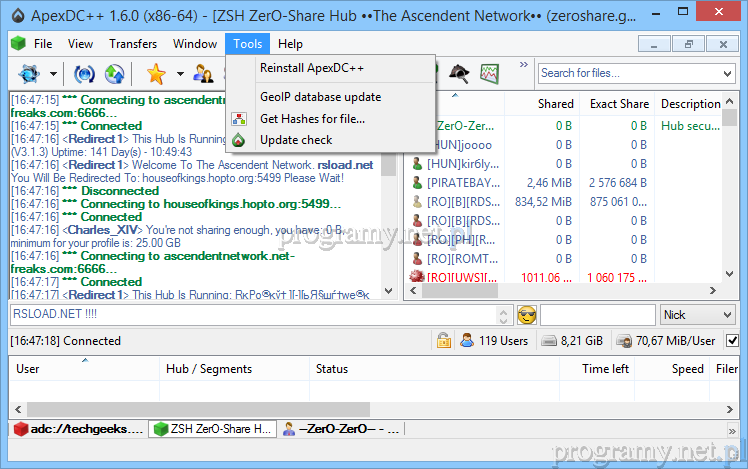The width and height of the screenshot is (748, 469).
Task: Open the emoticon smiley picker
Action: click(x=527, y=315)
